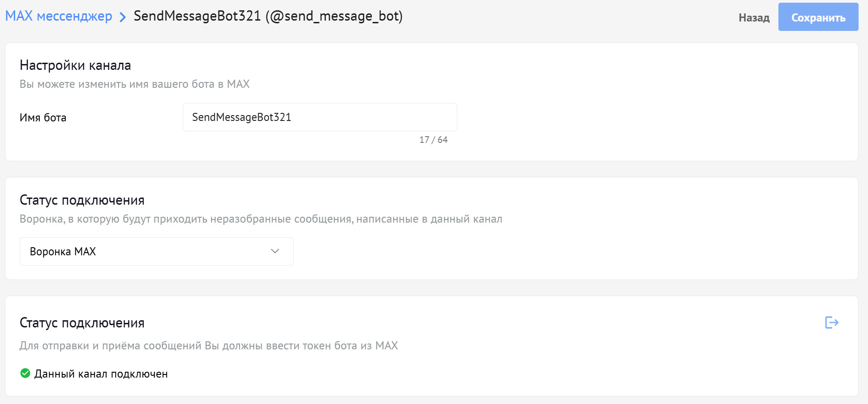Save changes with Сохранить button
Viewport: 868px width, 404px height.
click(x=818, y=17)
